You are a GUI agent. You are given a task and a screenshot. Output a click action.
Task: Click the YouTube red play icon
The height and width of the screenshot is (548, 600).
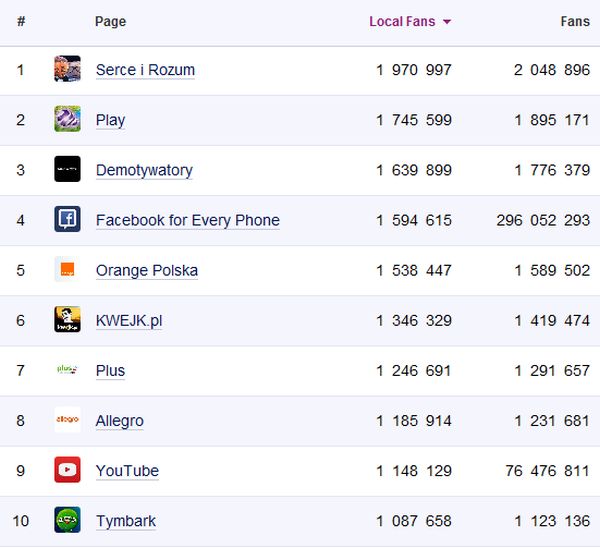tap(67, 470)
